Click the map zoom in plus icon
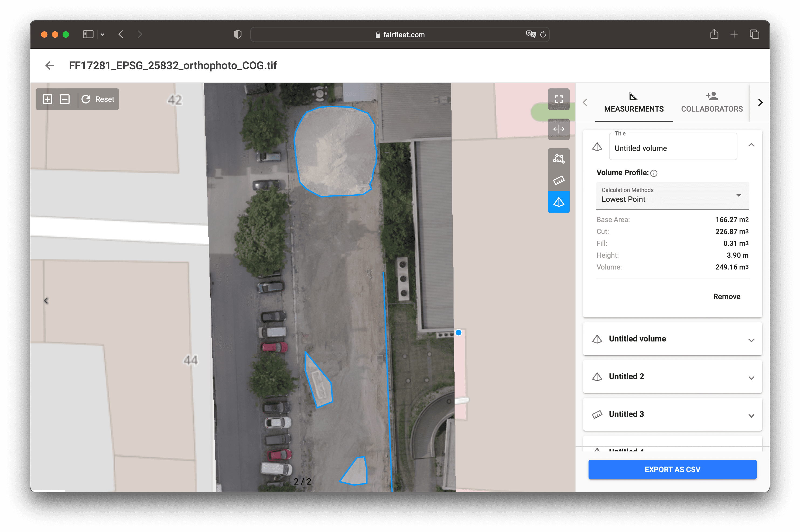The height and width of the screenshot is (532, 800). (x=47, y=99)
